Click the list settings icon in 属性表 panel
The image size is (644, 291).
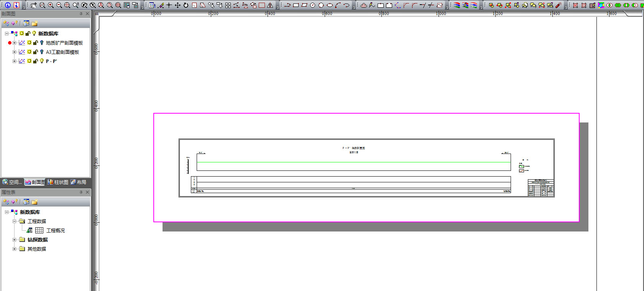coord(26,202)
